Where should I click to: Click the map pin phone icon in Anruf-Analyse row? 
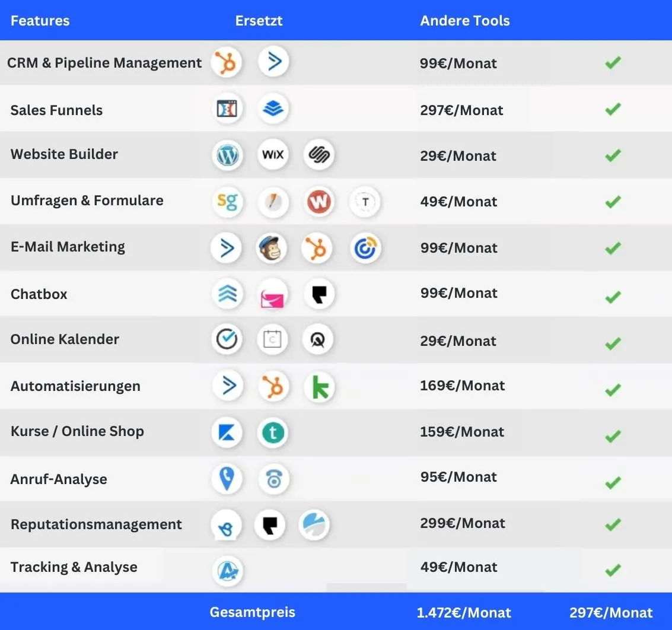coord(227,478)
